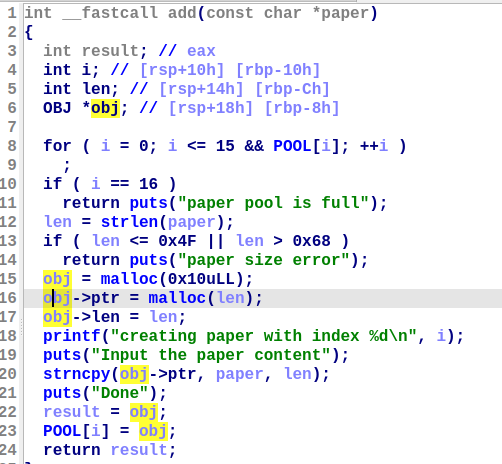Click the OBJ type name on line 6
Image resolution: width=502 pixels, height=464 pixels.
click(x=57, y=108)
